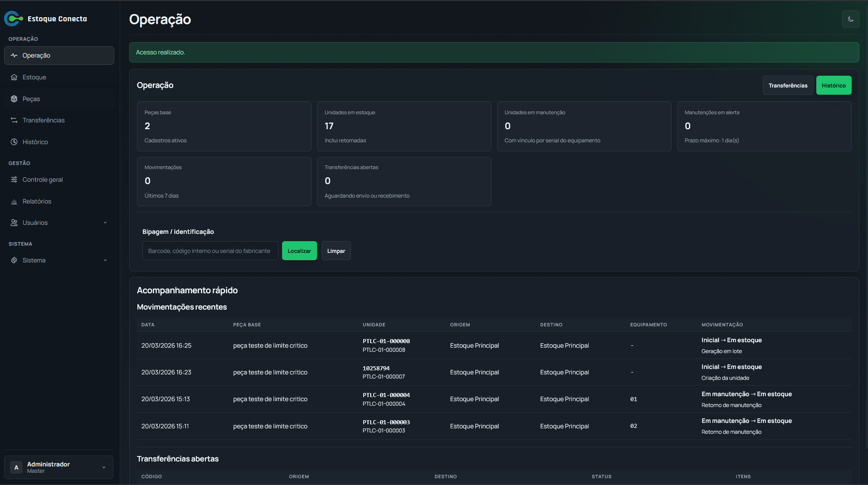The image size is (868, 485).
Task: Navigate to Transferências sidebar item
Action: (59, 120)
